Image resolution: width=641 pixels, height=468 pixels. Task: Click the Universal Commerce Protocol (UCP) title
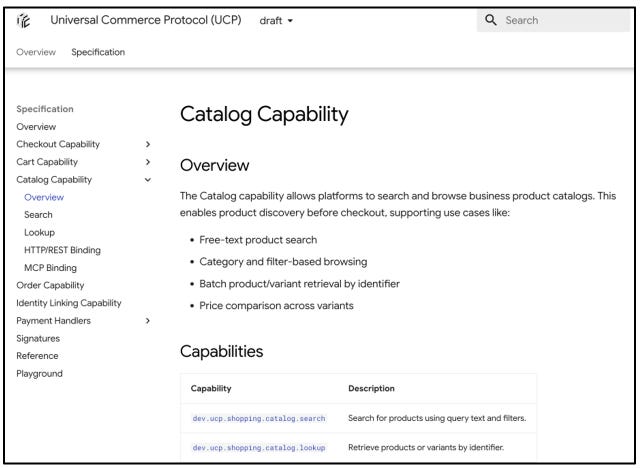click(146, 20)
